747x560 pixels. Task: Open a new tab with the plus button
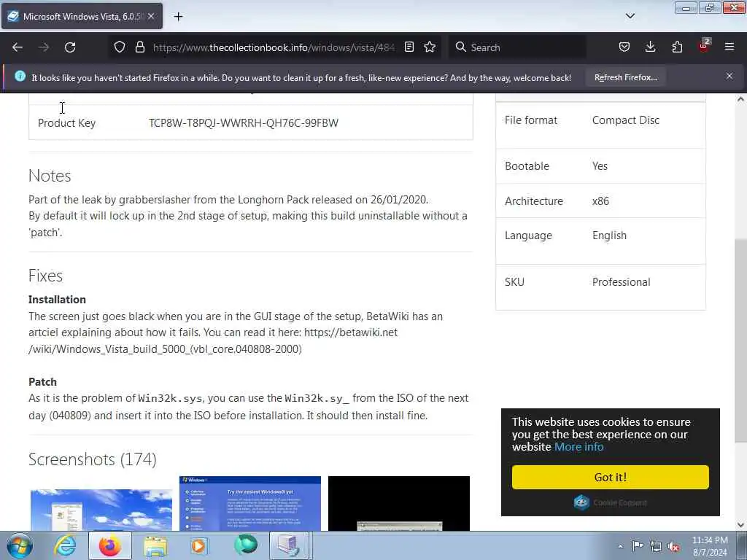point(178,17)
